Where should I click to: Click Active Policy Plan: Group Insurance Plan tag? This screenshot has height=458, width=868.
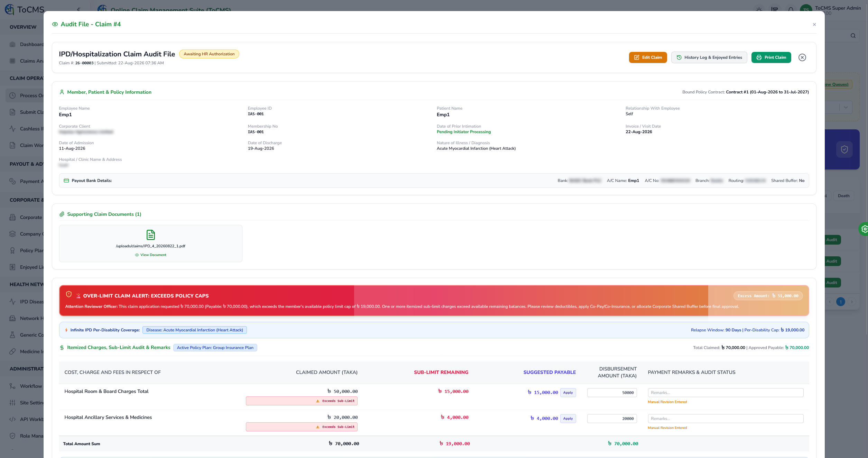coord(215,348)
